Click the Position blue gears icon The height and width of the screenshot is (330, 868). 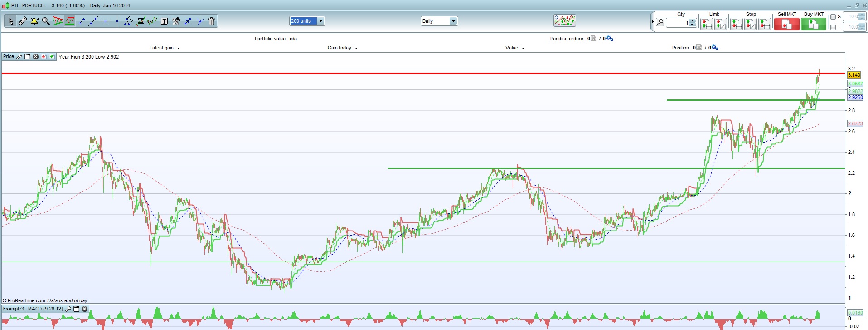click(715, 48)
